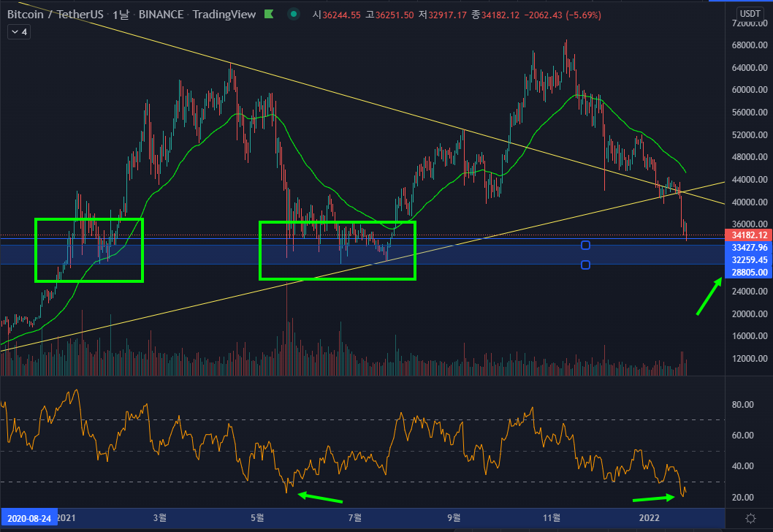
Task: Click the 12000.00 price axis label
Action: pos(750,359)
